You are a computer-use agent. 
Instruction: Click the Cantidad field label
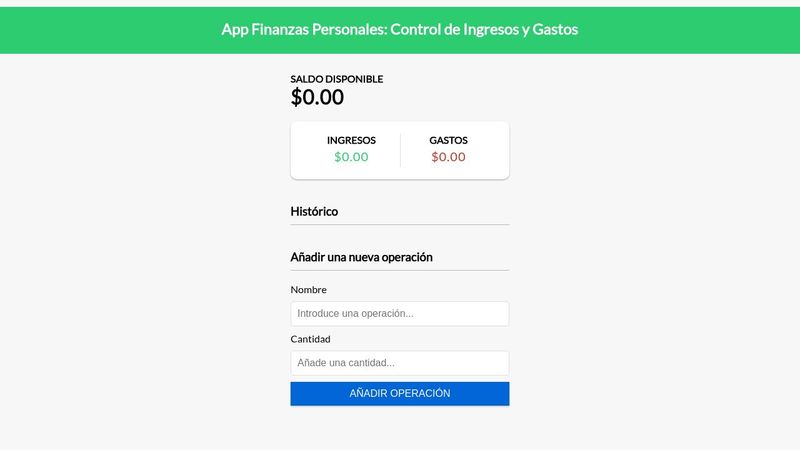coord(310,339)
